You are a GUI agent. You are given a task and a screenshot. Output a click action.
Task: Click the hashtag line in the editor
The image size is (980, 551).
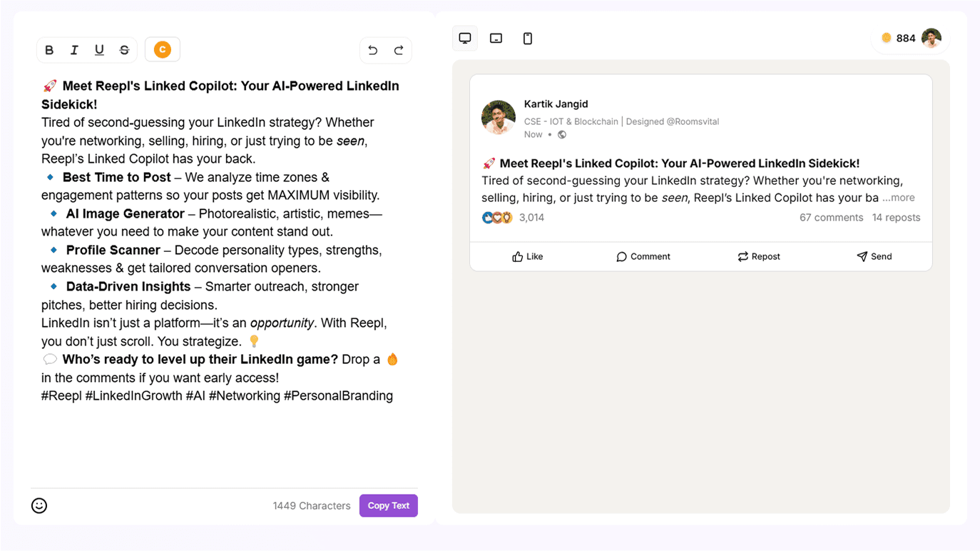pyautogui.click(x=217, y=395)
